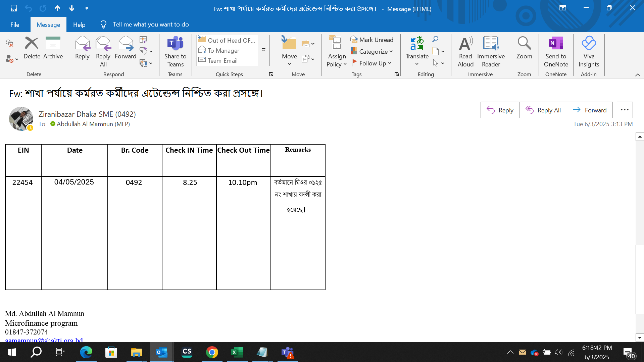Open Google Chrome from taskbar
This screenshot has width=644, height=362.
[212, 352]
